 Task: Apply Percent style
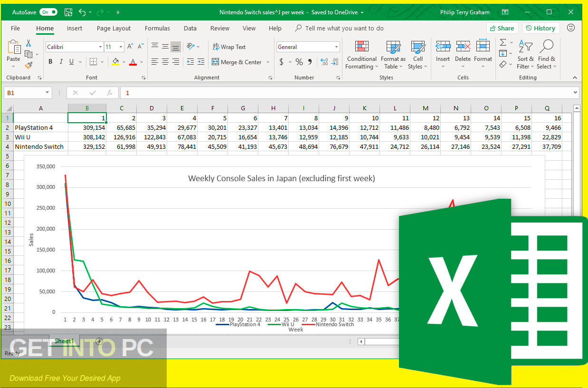click(x=299, y=62)
